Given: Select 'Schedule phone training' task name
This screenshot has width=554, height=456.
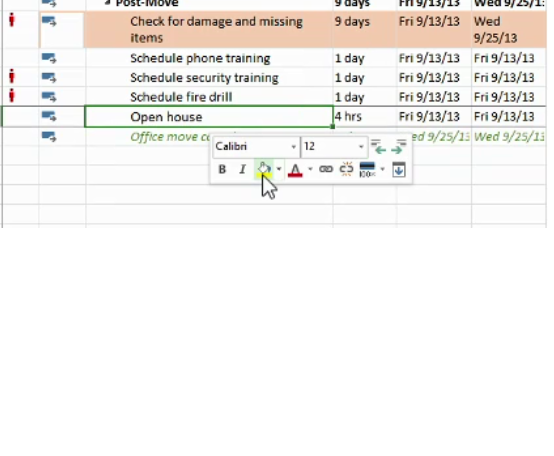Looking at the screenshot, I should pyautogui.click(x=200, y=58).
